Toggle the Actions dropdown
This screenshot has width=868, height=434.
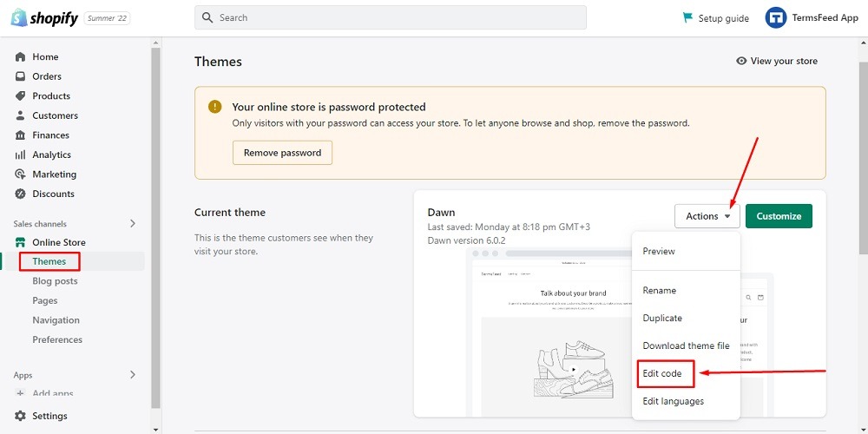pos(707,216)
